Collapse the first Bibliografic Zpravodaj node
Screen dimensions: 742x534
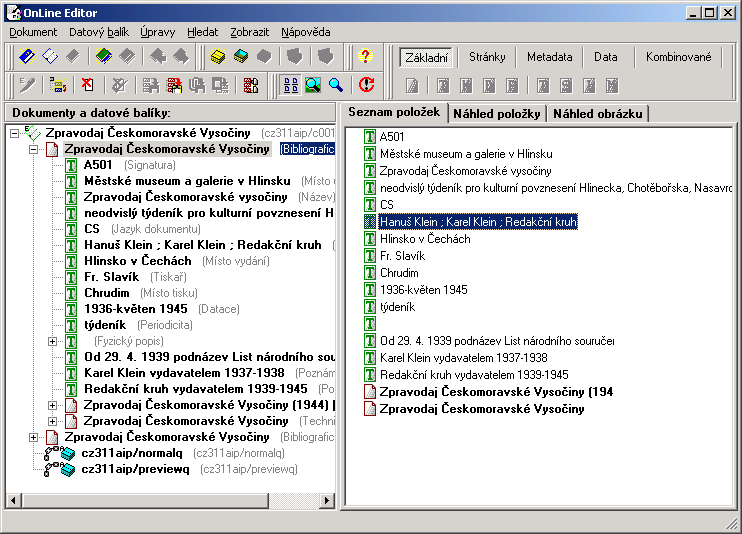(33, 150)
